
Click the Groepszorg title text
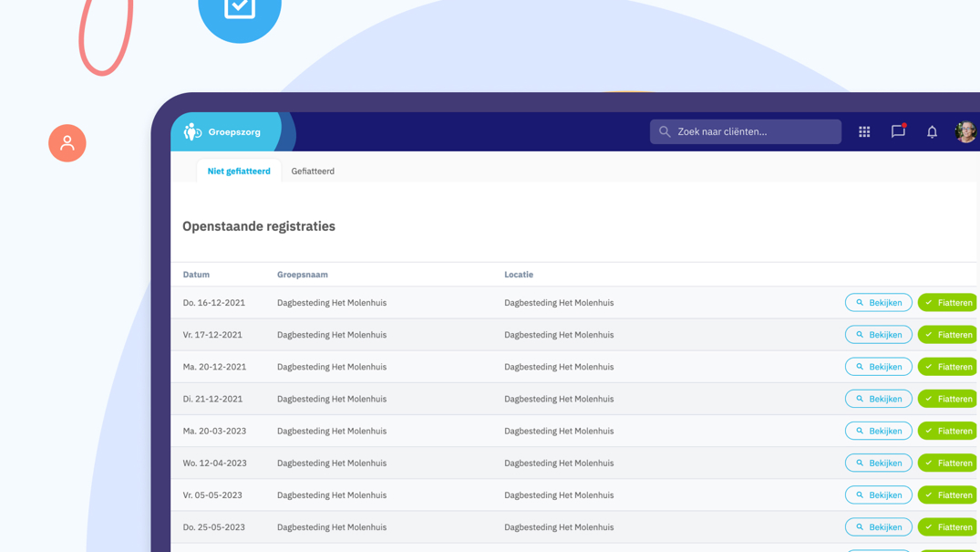pyautogui.click(x=234, y=132)
